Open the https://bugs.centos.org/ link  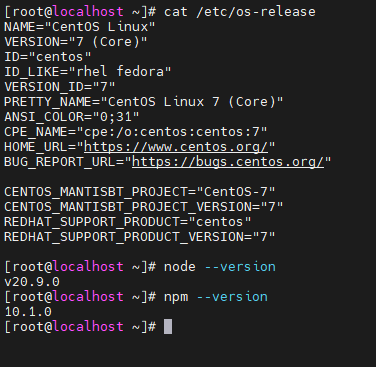click(x=228, y=162)
